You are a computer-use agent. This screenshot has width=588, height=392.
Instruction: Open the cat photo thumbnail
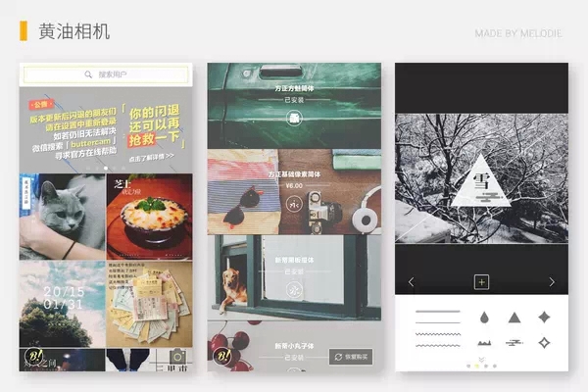[x=62, y=217]
